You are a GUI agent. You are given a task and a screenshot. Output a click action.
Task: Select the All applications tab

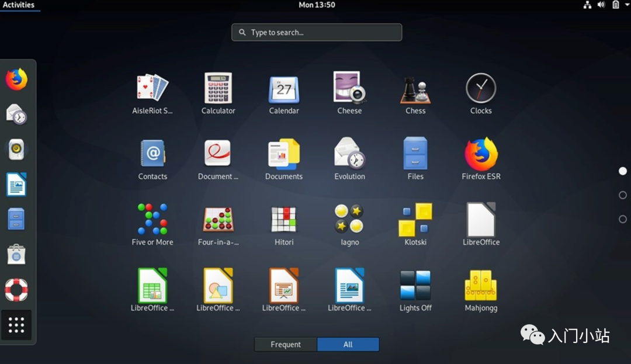(x=348, y=345)
